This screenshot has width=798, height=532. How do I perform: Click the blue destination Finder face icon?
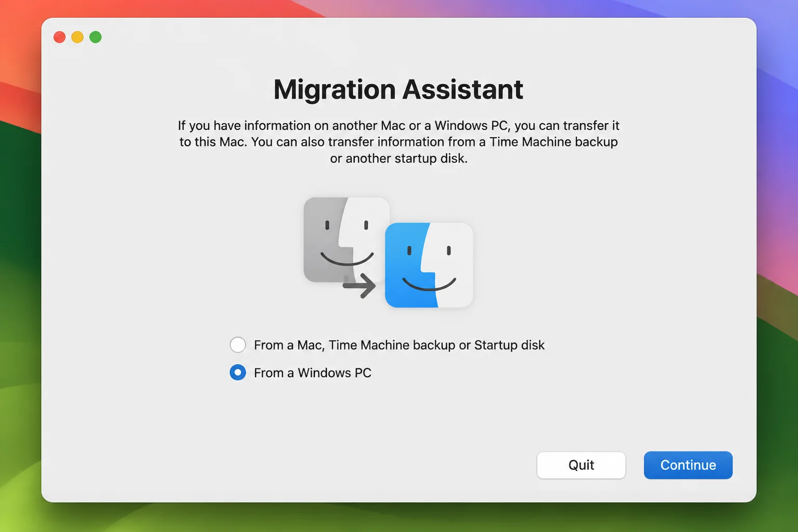point(429,265)
